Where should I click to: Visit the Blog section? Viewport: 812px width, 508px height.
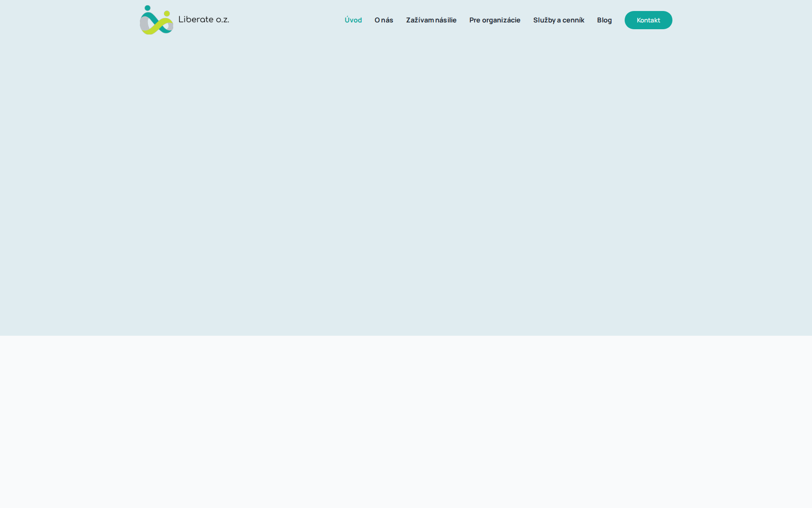click(x=604, y=20)
